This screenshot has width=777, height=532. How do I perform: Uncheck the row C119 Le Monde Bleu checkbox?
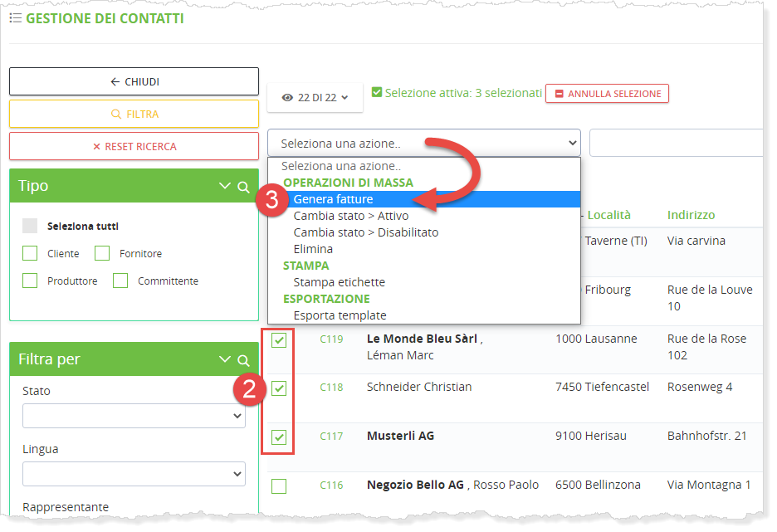(x=280, y=340)
